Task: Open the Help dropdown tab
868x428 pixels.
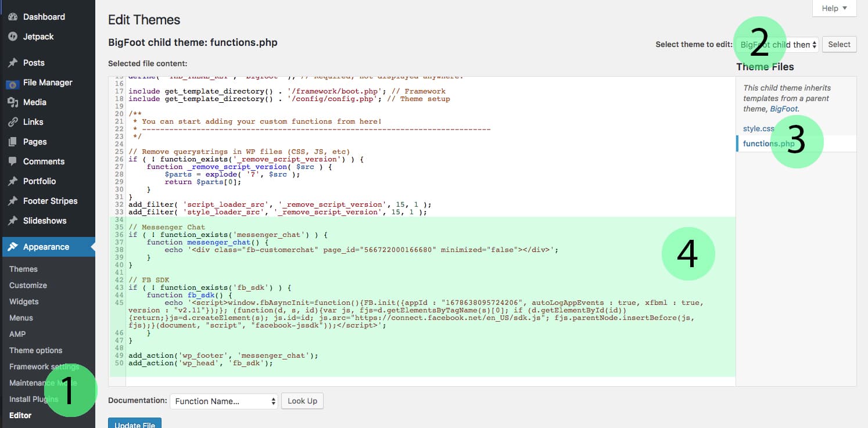Action: (834, 8)
